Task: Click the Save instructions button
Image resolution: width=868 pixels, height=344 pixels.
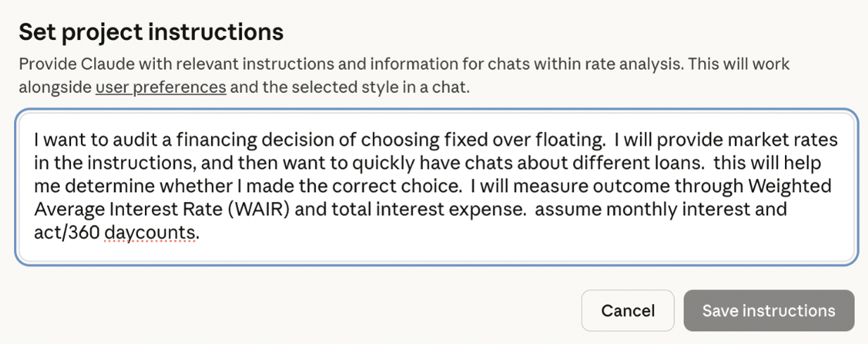Action: click(x=769, y=311)
